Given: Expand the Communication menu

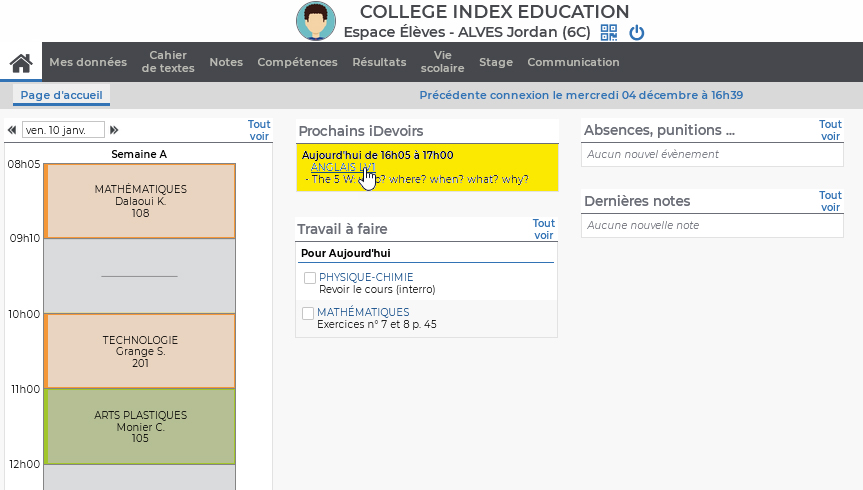Looking at the screenshot, I should tap(573, 62).
